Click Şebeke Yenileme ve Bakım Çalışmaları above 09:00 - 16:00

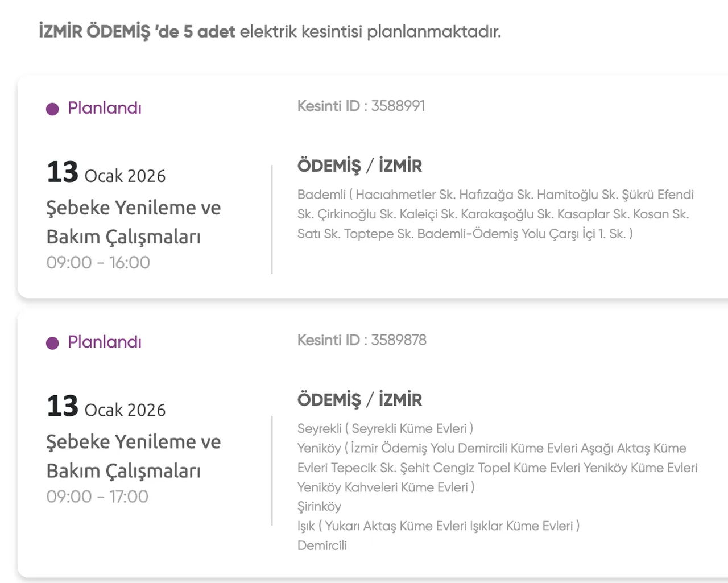click(133, 222)
